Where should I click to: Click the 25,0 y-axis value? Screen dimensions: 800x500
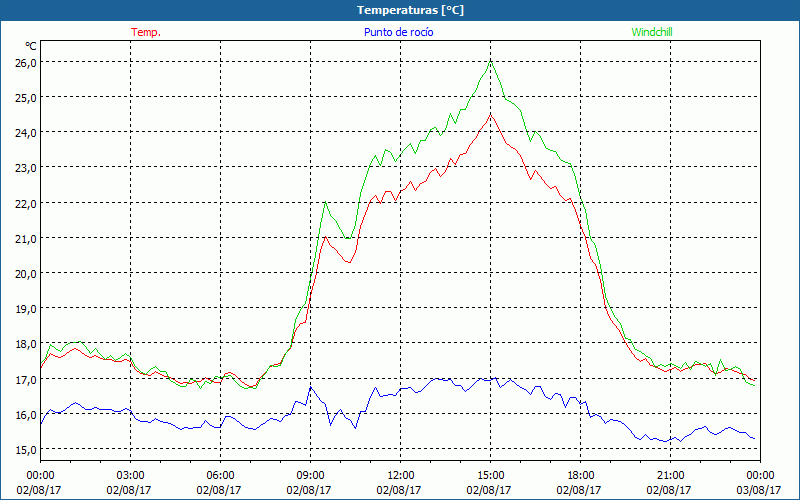[27, 97]
